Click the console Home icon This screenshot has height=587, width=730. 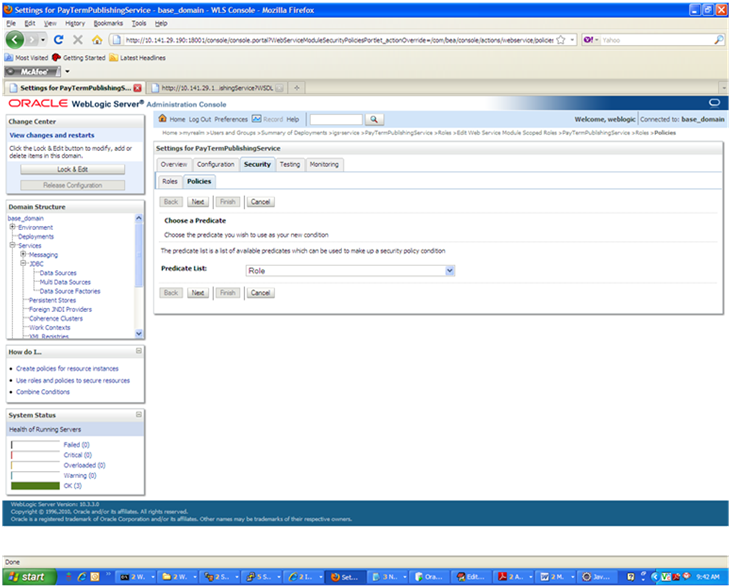162,119
